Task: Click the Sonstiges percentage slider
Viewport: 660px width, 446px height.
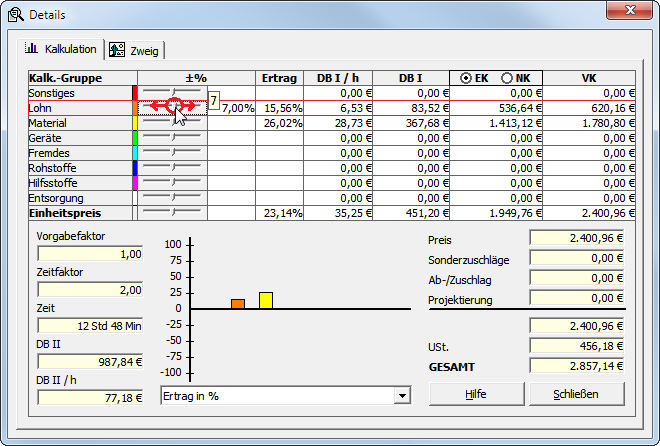Action: 172,93
